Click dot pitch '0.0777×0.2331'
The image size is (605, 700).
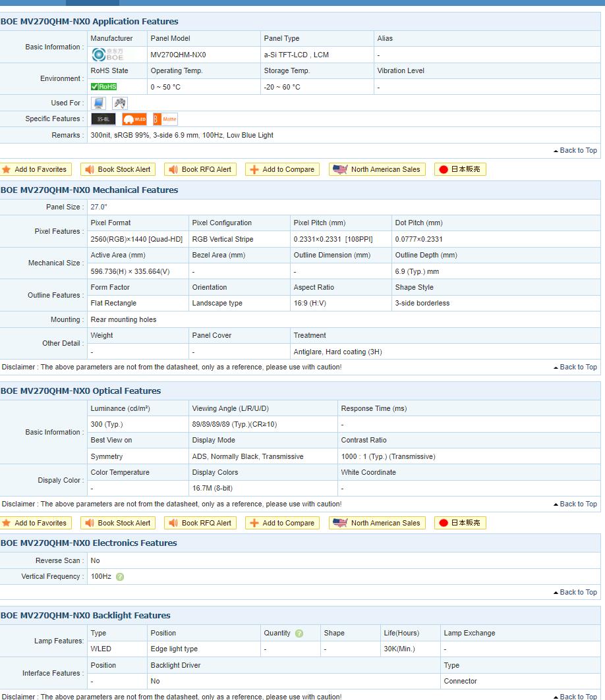click(x=418, y=239)
